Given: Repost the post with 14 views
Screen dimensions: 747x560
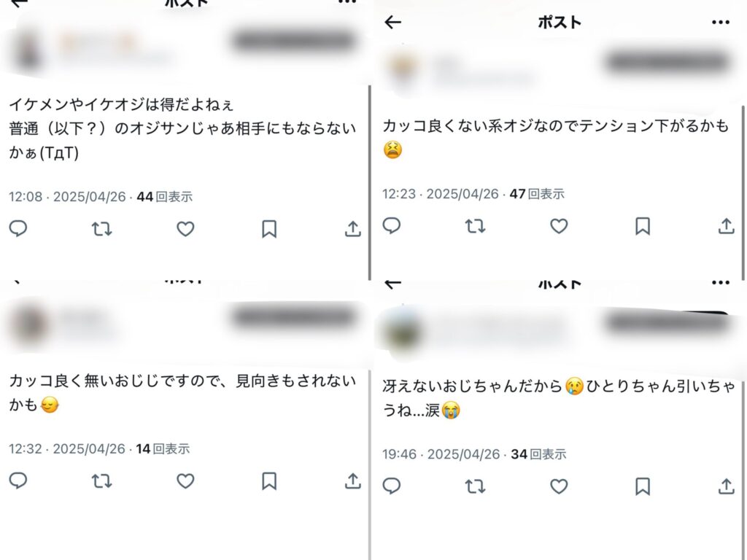Looking at the screenshot, I should point(101,481).
